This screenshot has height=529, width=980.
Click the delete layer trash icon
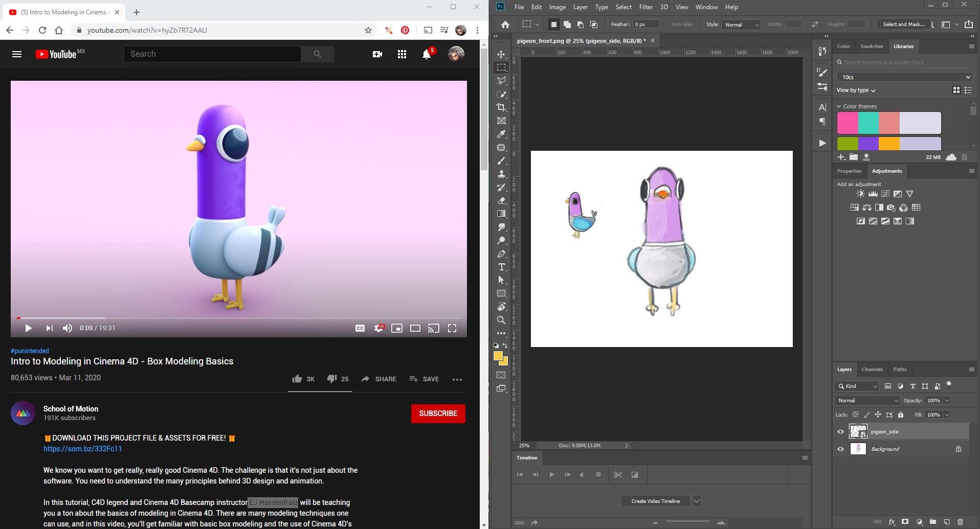[960, 522]
